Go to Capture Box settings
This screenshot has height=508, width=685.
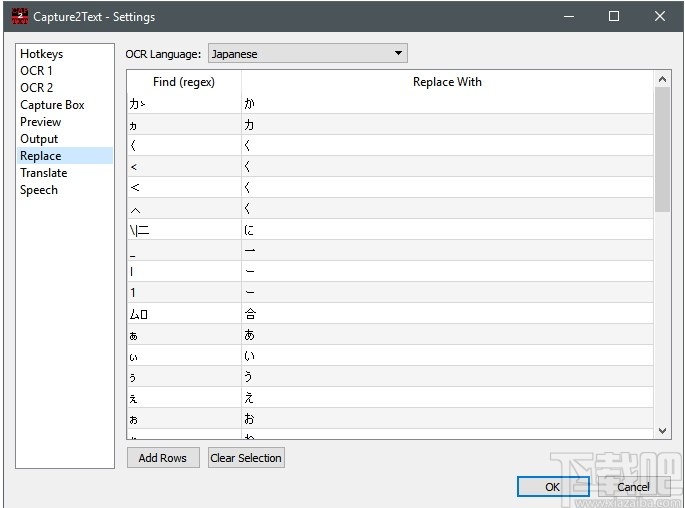pos(52,105)
